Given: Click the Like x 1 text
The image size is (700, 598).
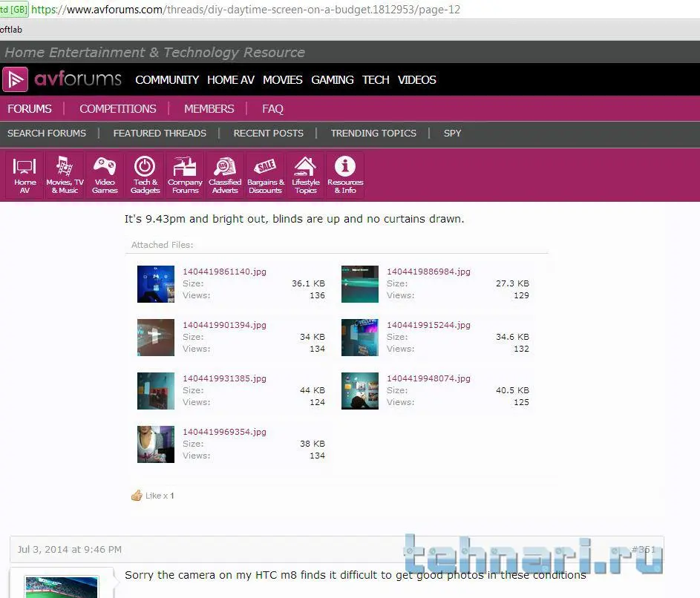Looking at the screenshot, I should [x=160, y=496].
